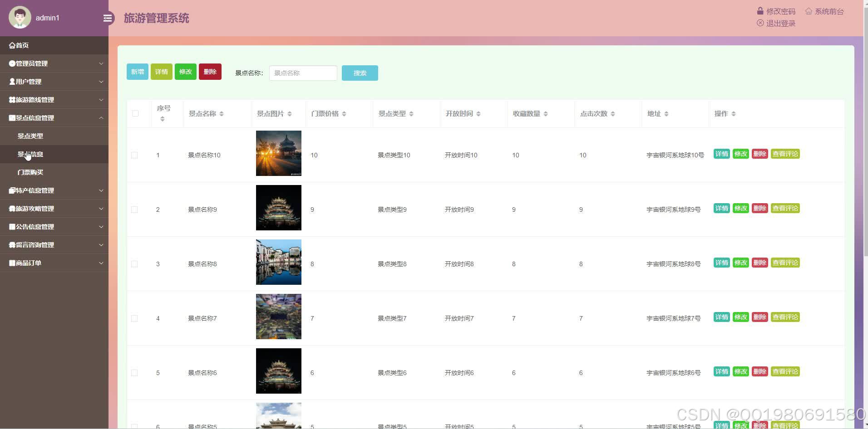Click the icon beside 商品订单
The width and height of the screenshot is (868, 429).
click(x=12, y=263)
